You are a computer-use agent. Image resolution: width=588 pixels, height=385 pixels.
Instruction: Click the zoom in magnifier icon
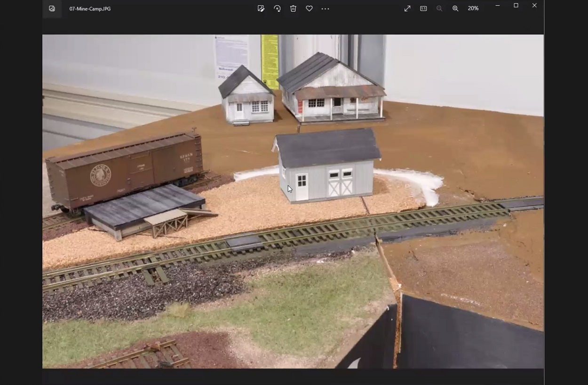(455, 8)
